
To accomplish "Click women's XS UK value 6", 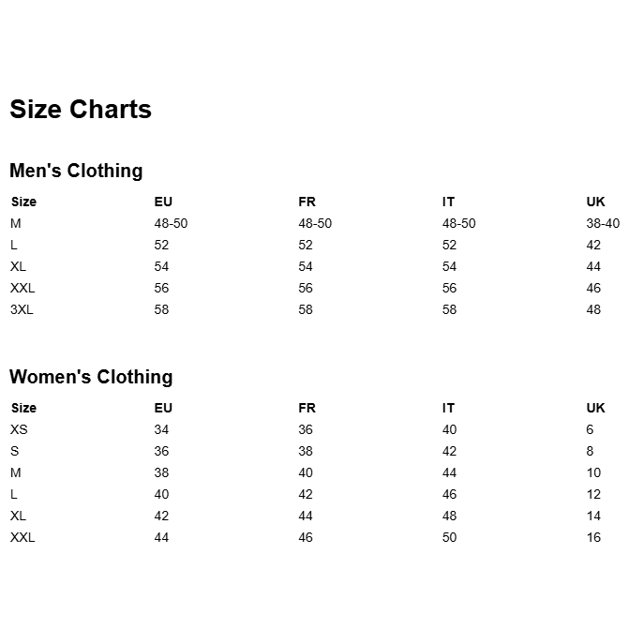I will pos(590,429).
